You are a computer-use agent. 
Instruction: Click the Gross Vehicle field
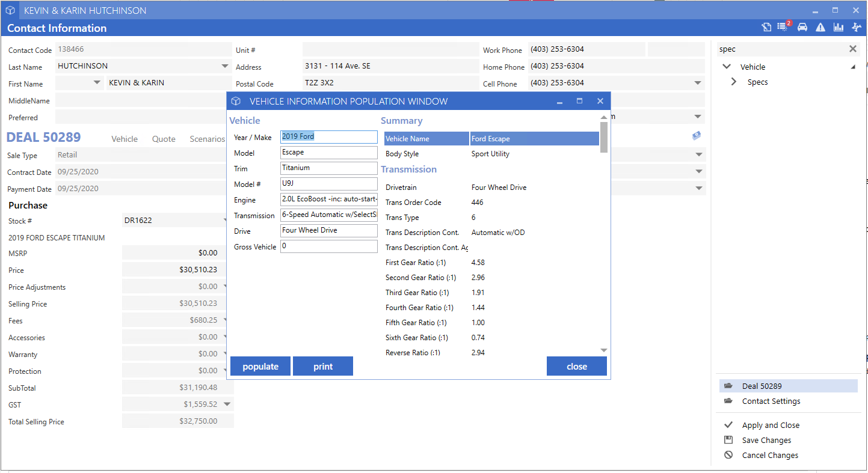click(x=329, y=246)
